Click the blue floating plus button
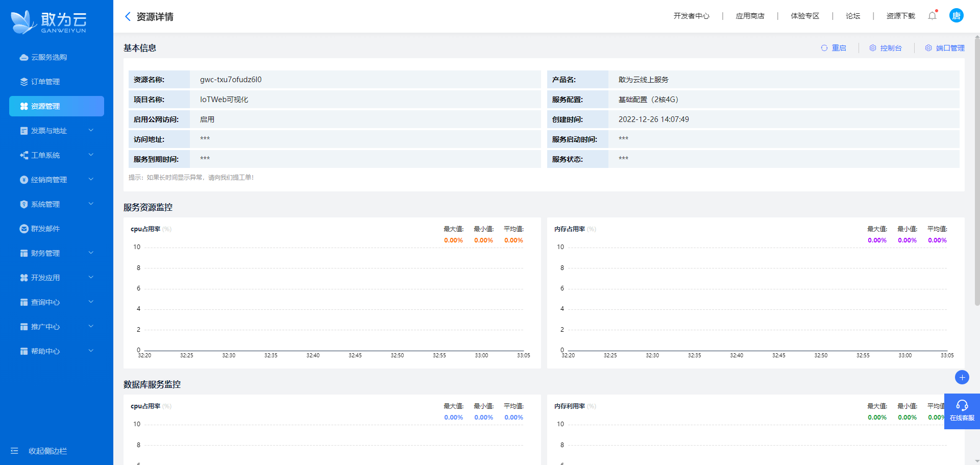The width and height of the screenshot is (980, 465). (x=962, y=377)
